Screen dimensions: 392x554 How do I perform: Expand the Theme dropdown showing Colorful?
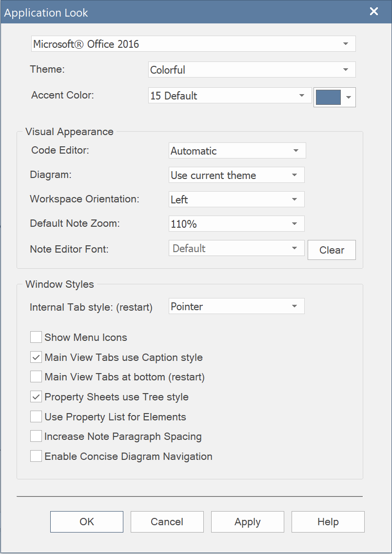coord(252,70)
